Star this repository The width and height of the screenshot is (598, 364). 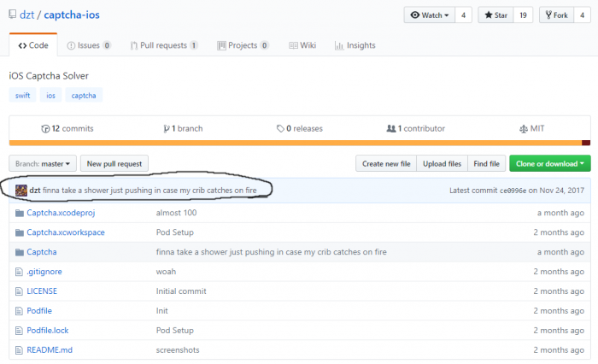[x=495, y=15]
